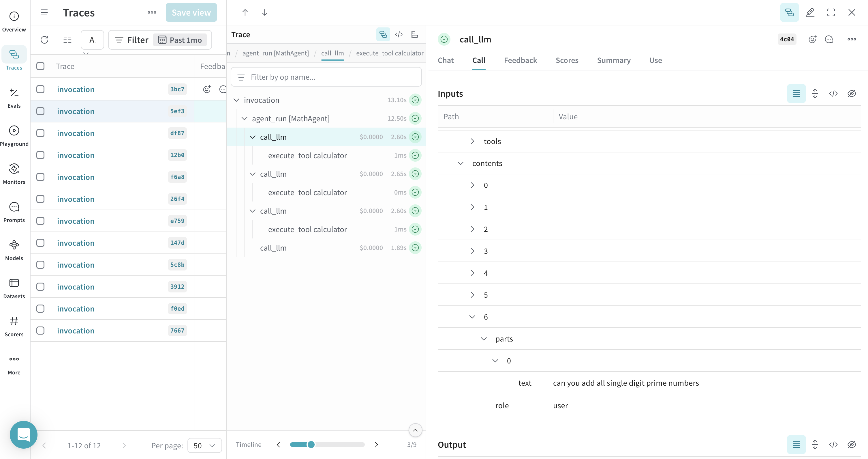868x459 pixels.
Task: Expand the tools input row
Action: pos(472,141)
